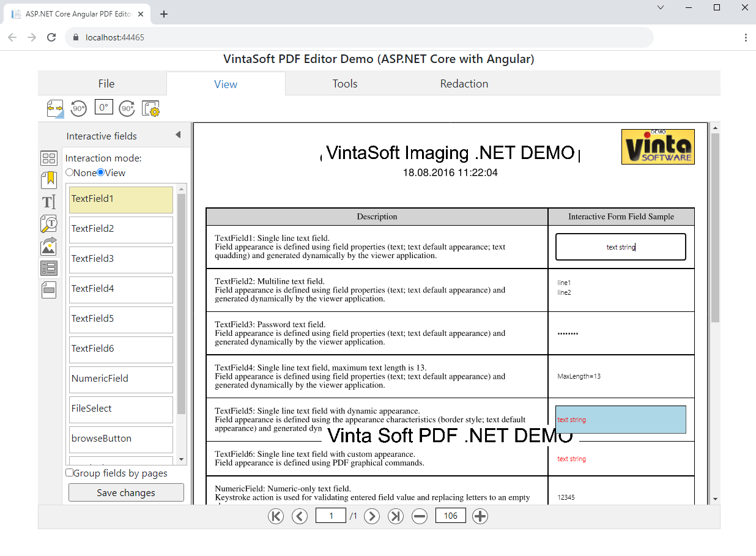Viewport: 756px width, 556px height.
Task: Zoom in with the plus button
Action: coord(480,516)
